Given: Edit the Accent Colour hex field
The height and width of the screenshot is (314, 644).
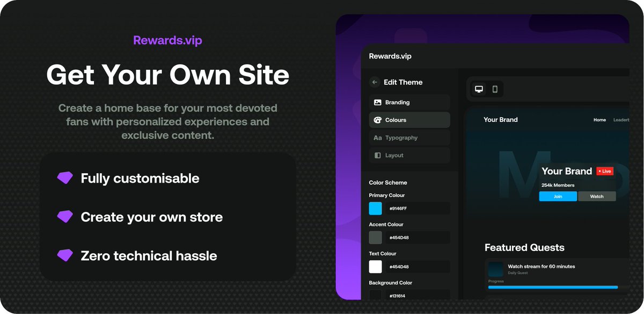Looking at the screenshot, I should pyautogui.click(x=418, y=237).
